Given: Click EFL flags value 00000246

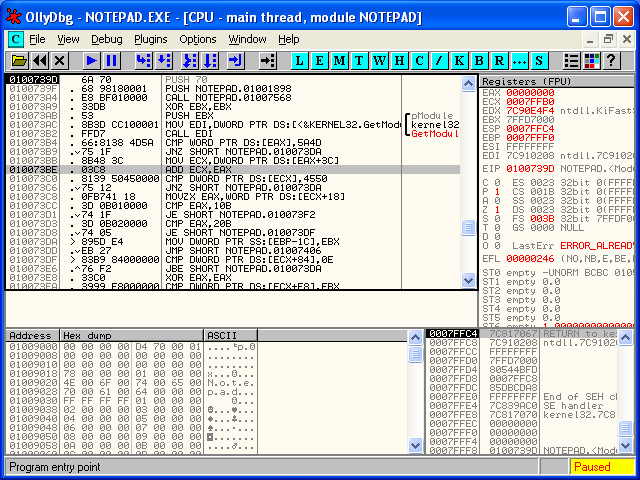Looking at the screenshot, I should coord(530,259).
